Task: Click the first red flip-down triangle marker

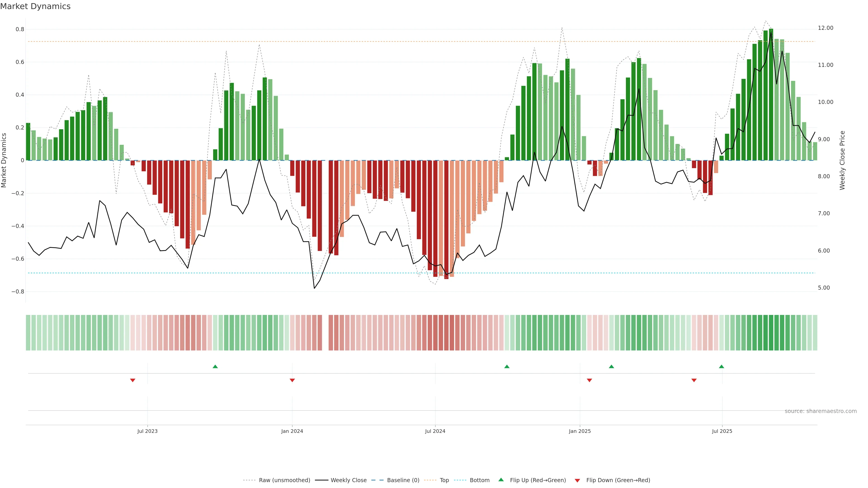Action: click(x=133, y=380)
